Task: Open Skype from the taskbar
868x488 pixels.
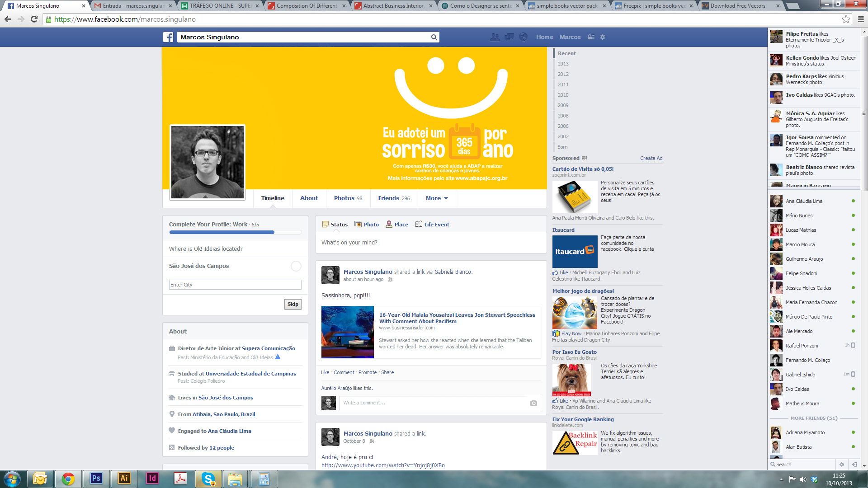Action: click(x=208, y=479)
